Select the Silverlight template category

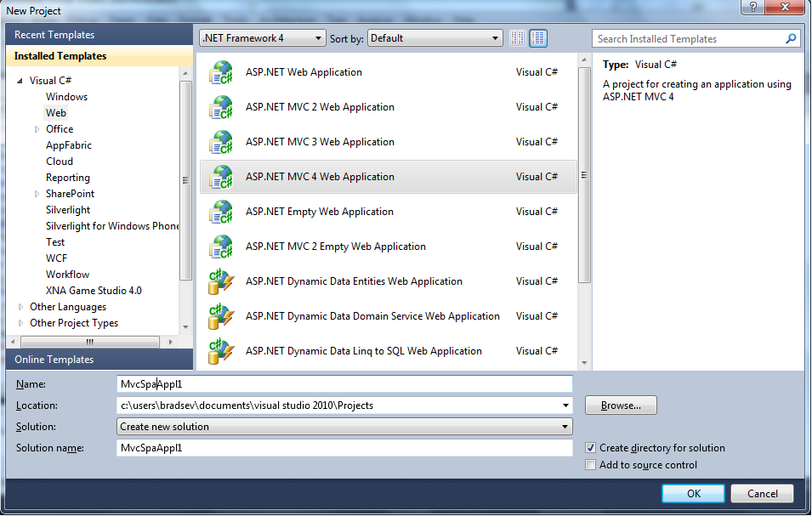68,210
